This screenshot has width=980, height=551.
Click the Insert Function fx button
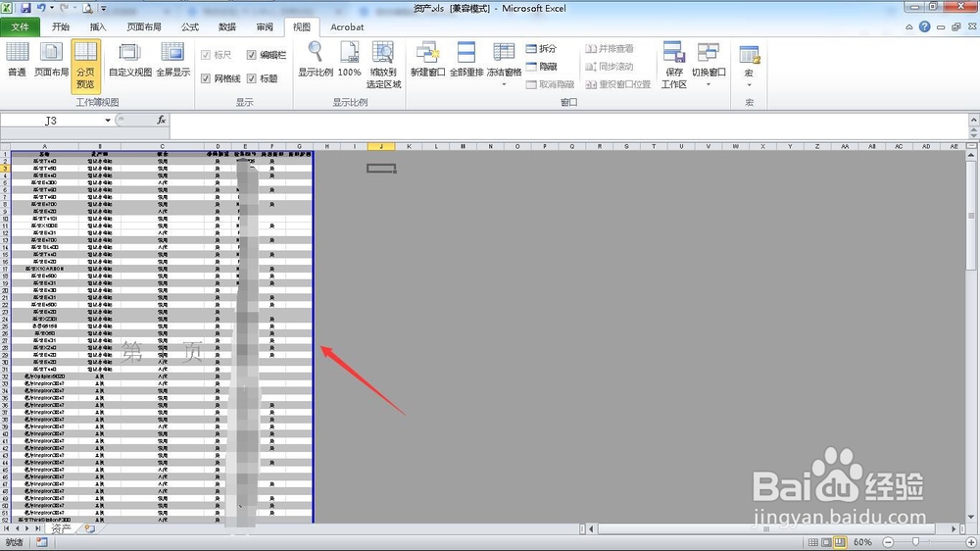coord(162,120)
